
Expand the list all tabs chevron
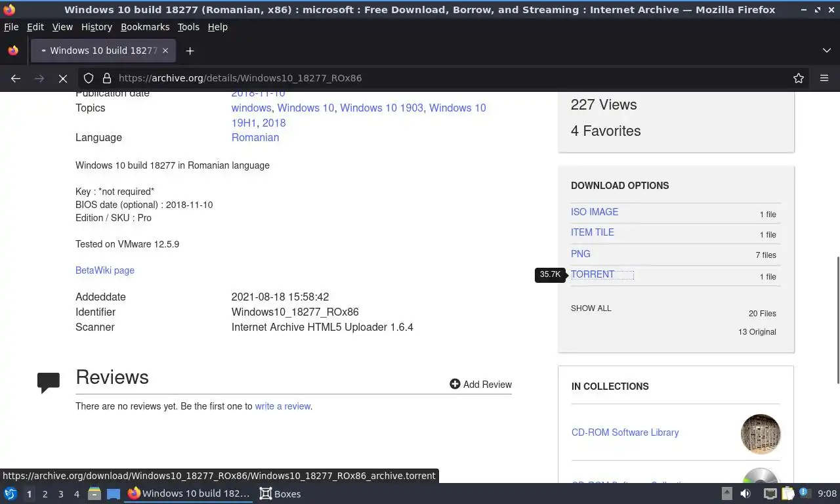826,51
